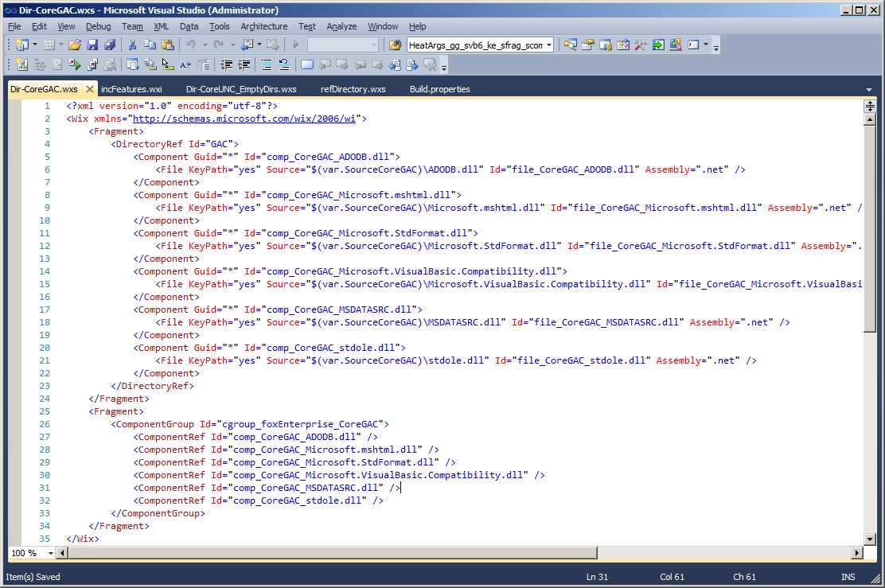Comment out the selected lines icon
Screen dimensions: 885x588
coord(267,65)
